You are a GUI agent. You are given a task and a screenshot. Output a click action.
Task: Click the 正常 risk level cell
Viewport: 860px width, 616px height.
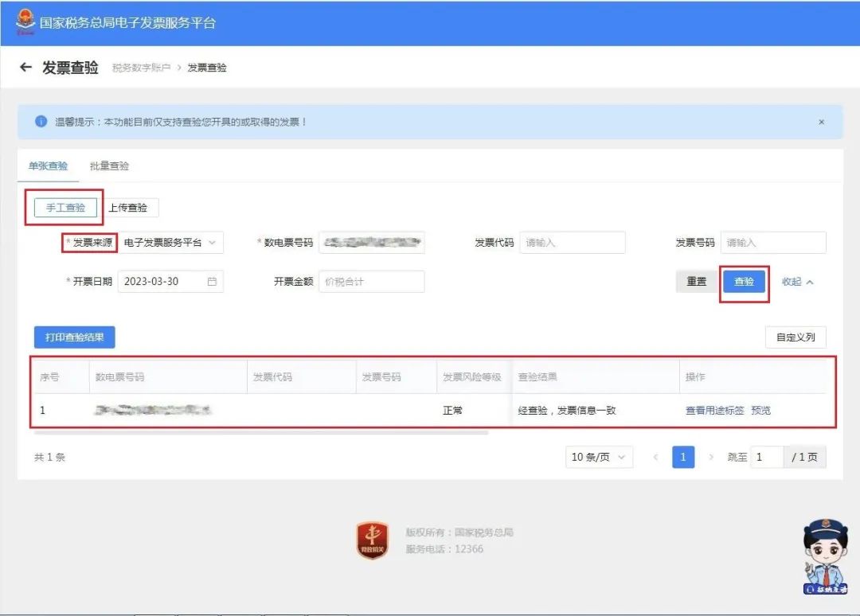pos(452,410)
